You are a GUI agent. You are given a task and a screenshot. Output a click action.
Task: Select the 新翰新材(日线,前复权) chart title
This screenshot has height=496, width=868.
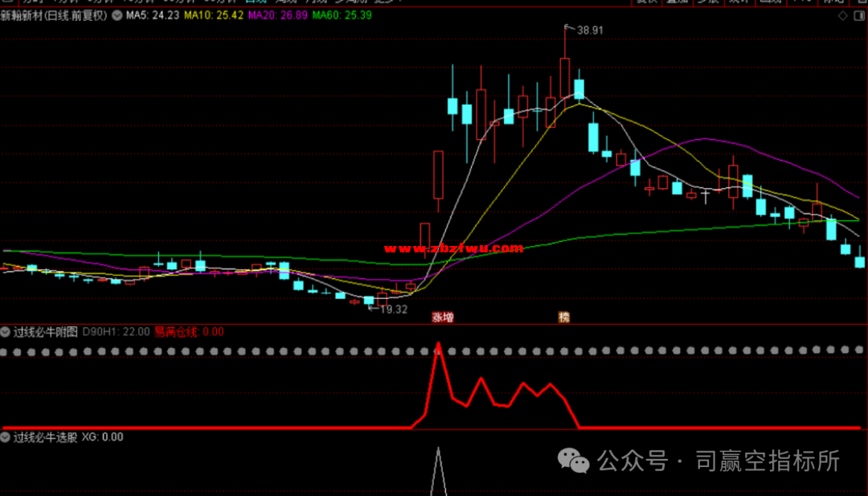(54, 15)
